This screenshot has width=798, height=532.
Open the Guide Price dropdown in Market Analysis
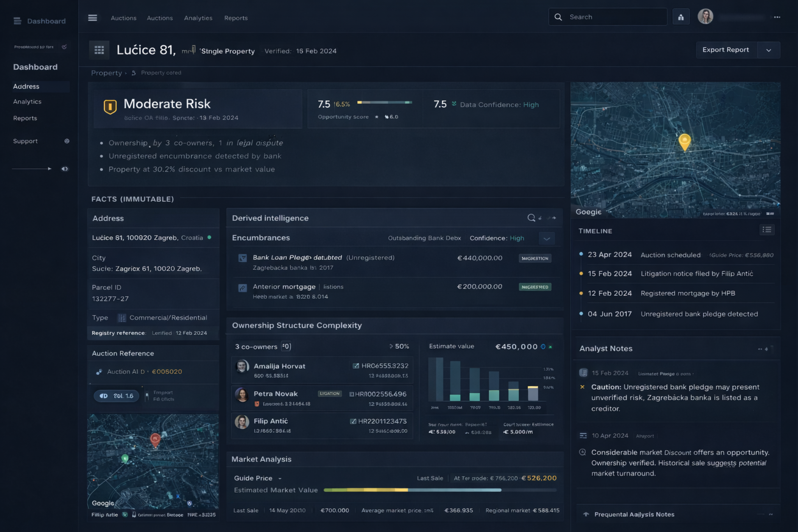point(279,478)
